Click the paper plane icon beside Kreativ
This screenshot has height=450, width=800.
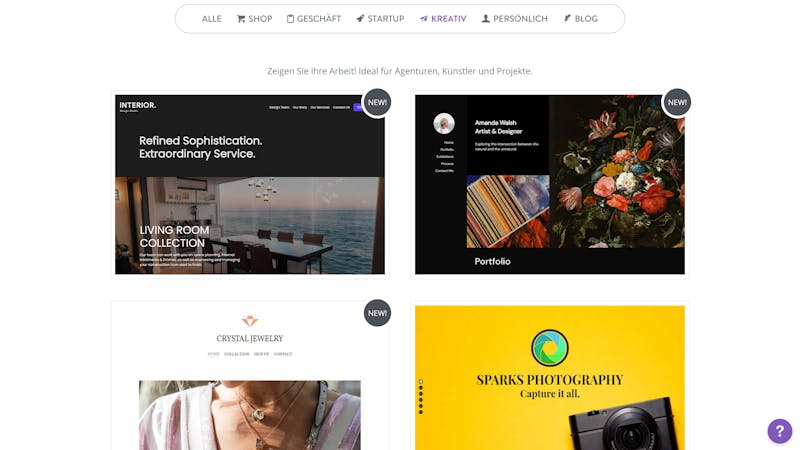click(423, 19)
